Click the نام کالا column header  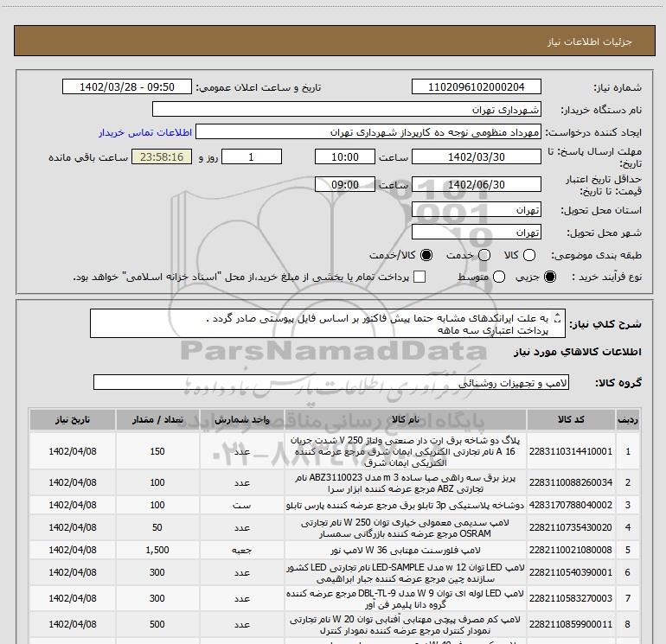405,419
